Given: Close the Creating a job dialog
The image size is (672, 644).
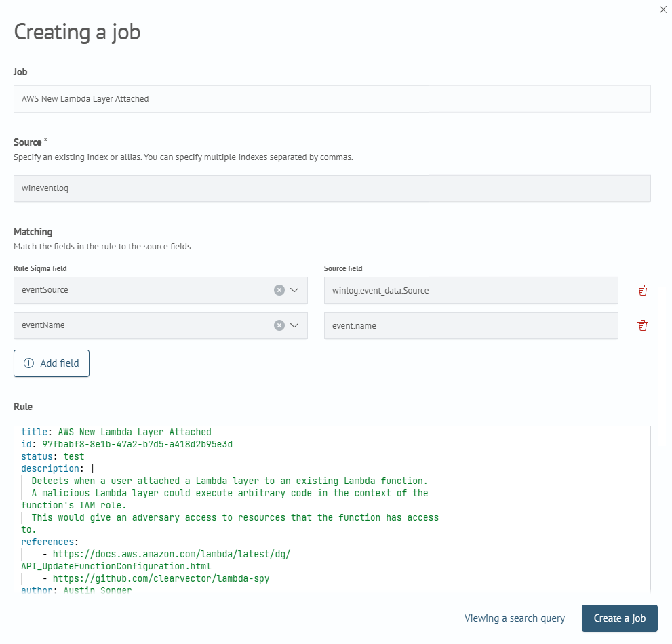Looking at the screenshot, I should click(663, 9).
